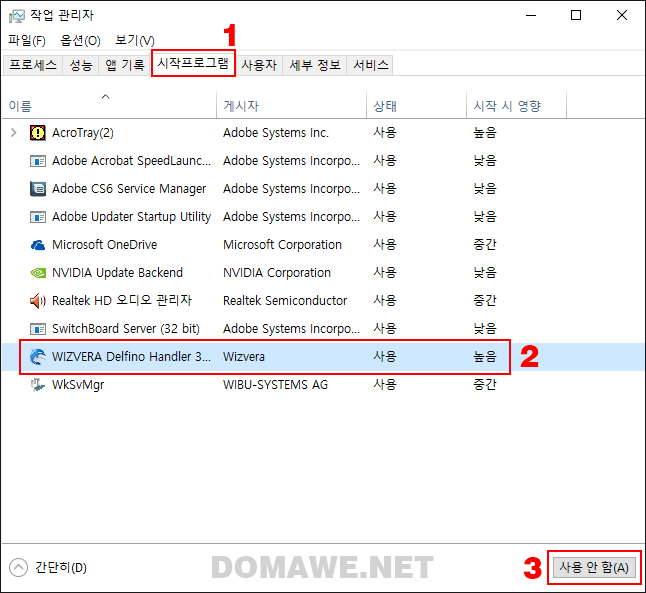
Task: Click the WIZVERA Delfino Handler icon
Action: tap(38, 356)
